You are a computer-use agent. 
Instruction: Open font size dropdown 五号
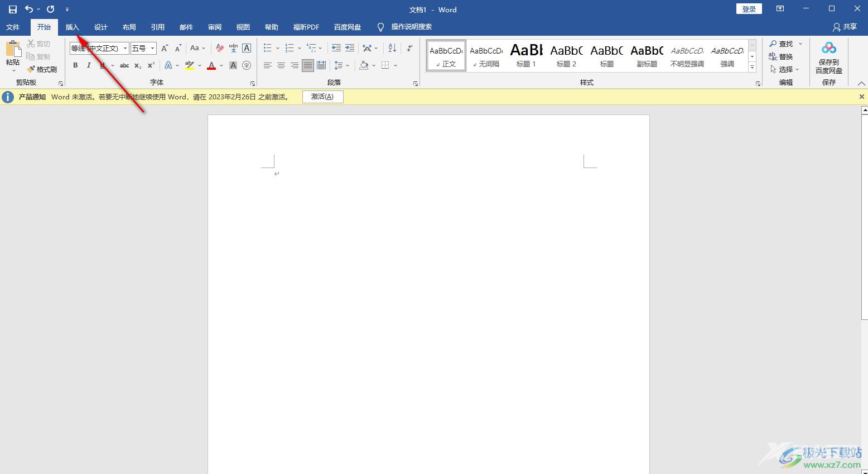coord(152,49)
